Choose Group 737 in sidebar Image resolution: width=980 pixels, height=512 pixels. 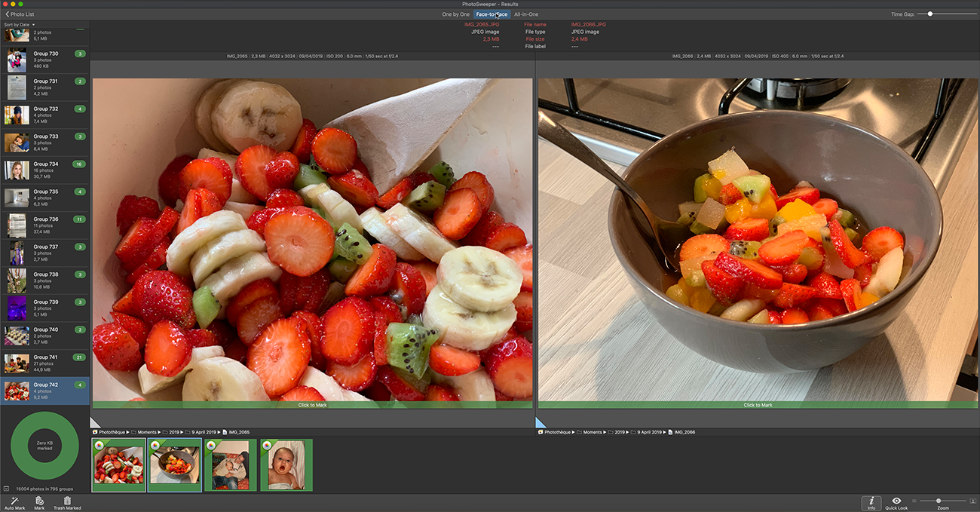coord(44,253)
